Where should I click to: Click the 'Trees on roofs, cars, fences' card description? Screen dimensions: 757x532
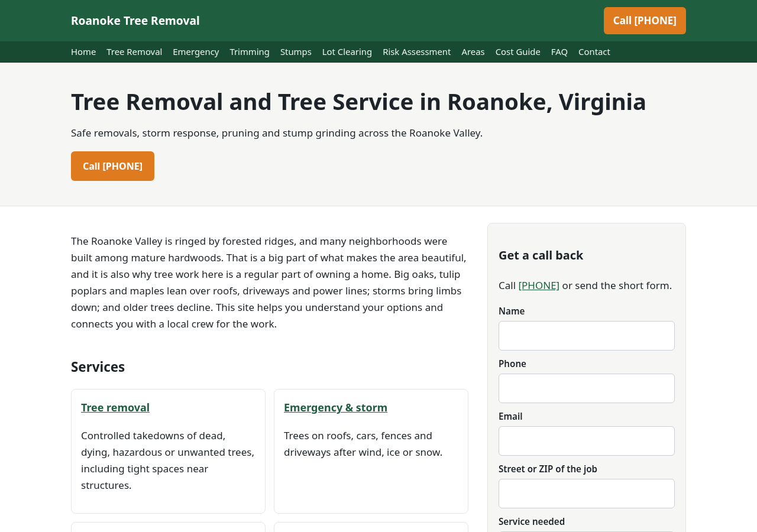pos(363,444)
